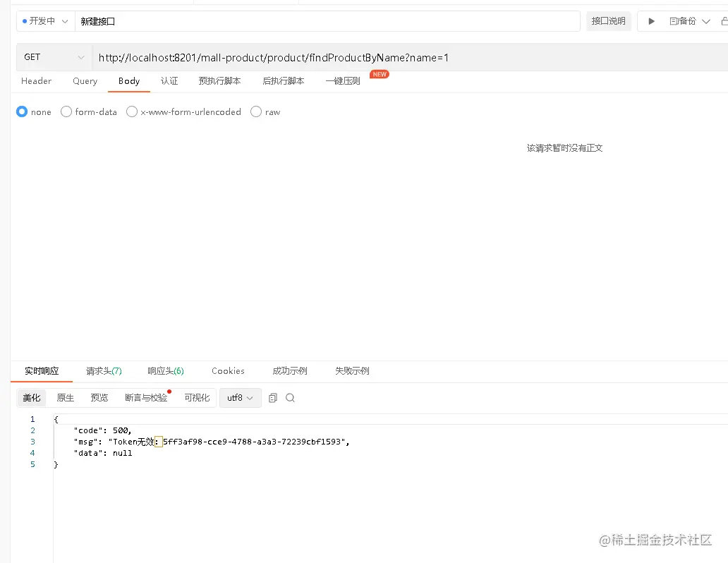Open the 一键压测 stress test feature

[342, 80]
